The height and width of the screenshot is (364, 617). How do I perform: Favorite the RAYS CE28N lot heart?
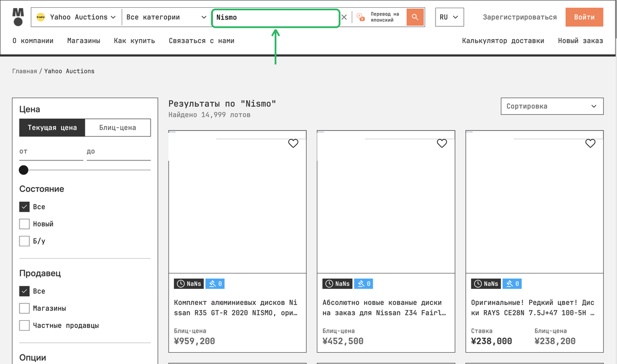click(590, 143)
